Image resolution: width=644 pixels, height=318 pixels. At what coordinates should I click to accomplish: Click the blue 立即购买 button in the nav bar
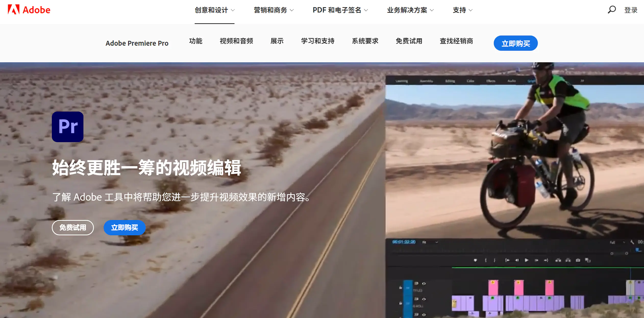(516, 43)
